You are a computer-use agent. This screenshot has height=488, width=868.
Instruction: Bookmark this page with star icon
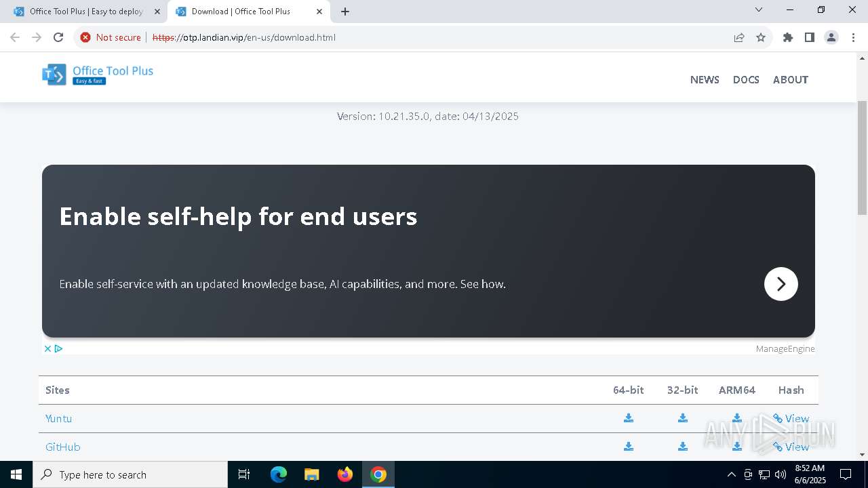coord(761,37)
